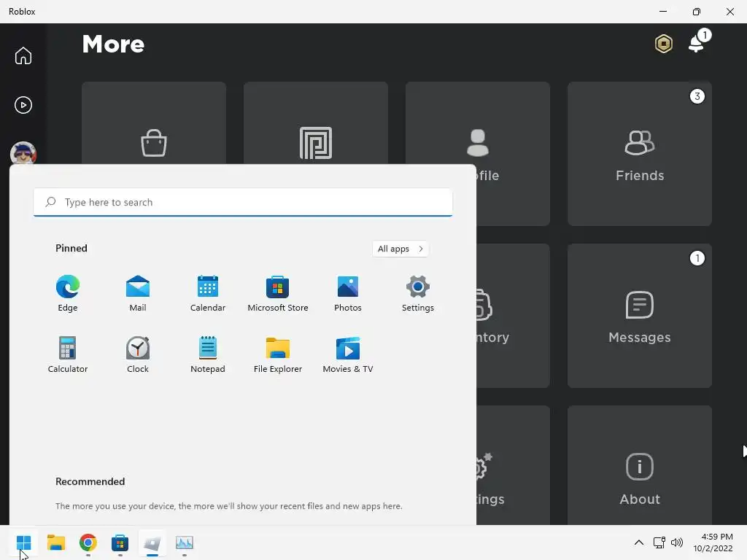
Task: Open the About tile
Action: (640, 465)
